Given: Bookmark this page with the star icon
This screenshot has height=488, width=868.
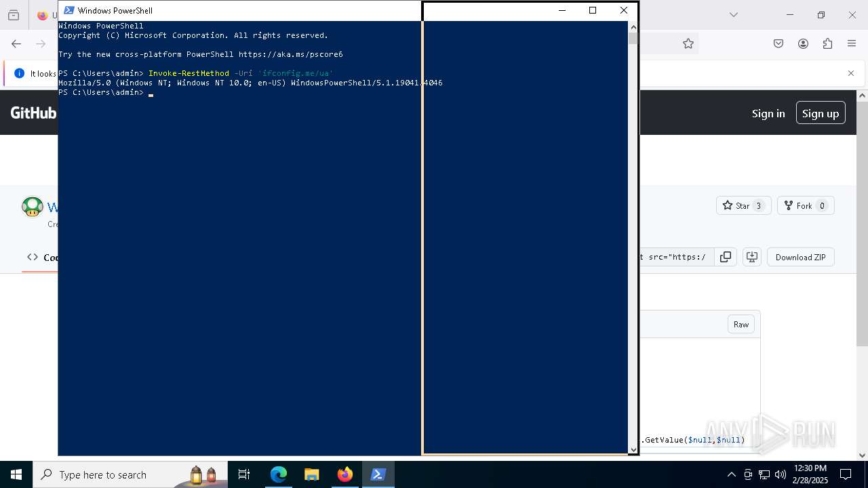Looking at the screenshot, I should tap(688, 43).
